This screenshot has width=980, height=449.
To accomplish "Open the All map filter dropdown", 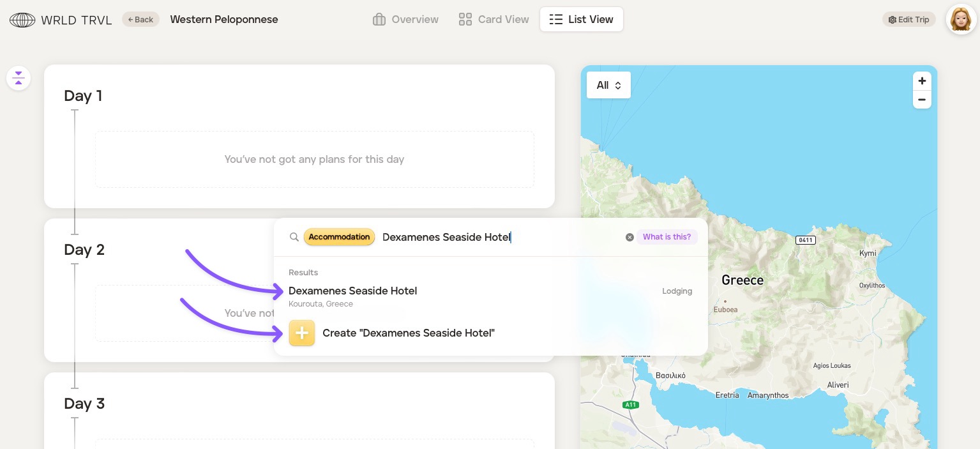I will coord(608,85).
